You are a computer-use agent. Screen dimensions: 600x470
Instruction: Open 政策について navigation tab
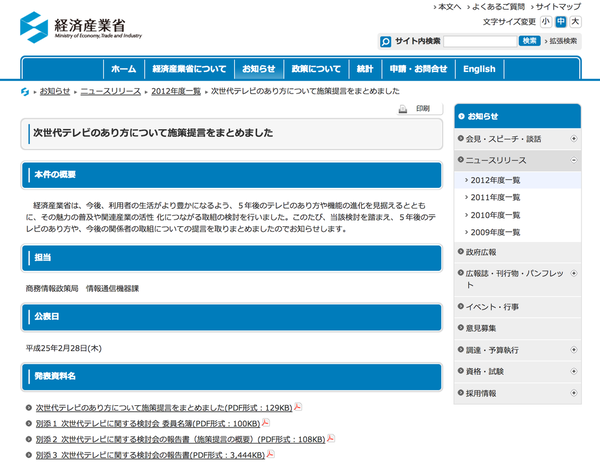[316, 69]
